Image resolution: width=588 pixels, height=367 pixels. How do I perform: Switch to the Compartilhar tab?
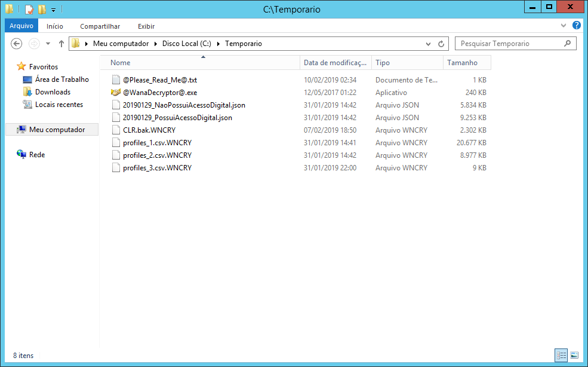tap(100, 26)
